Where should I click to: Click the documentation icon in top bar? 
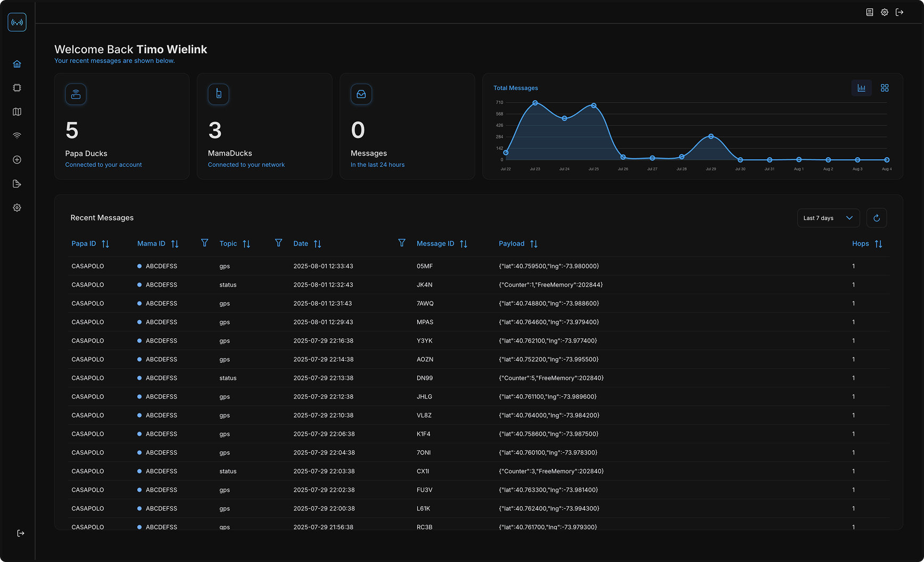870,12
